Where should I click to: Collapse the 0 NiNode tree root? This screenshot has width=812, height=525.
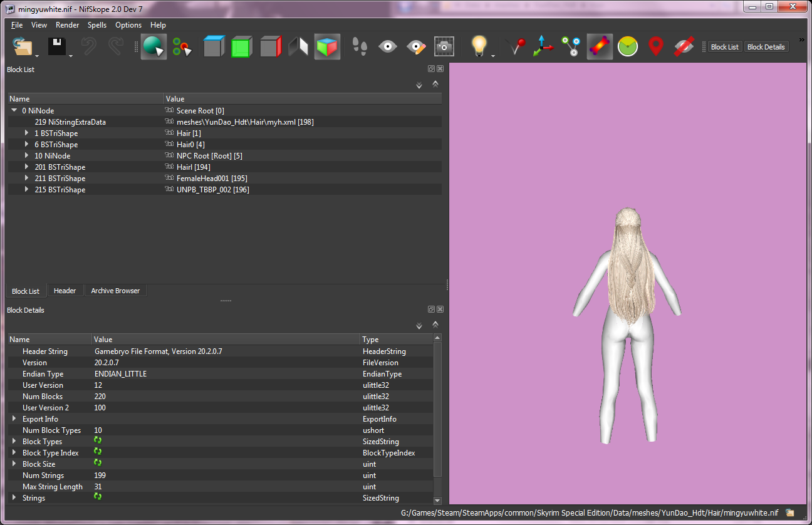click(14, 110)
